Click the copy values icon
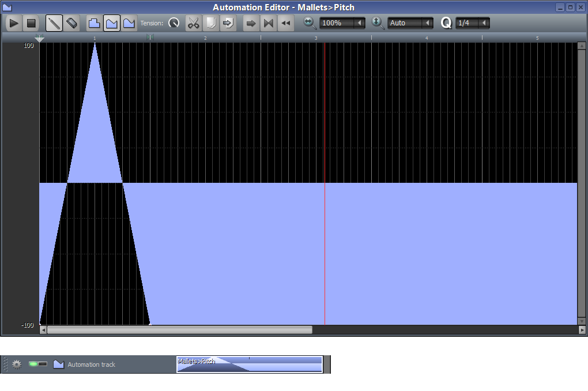The height and width of the screenshot is (391, 588). (x=210, y=23)
